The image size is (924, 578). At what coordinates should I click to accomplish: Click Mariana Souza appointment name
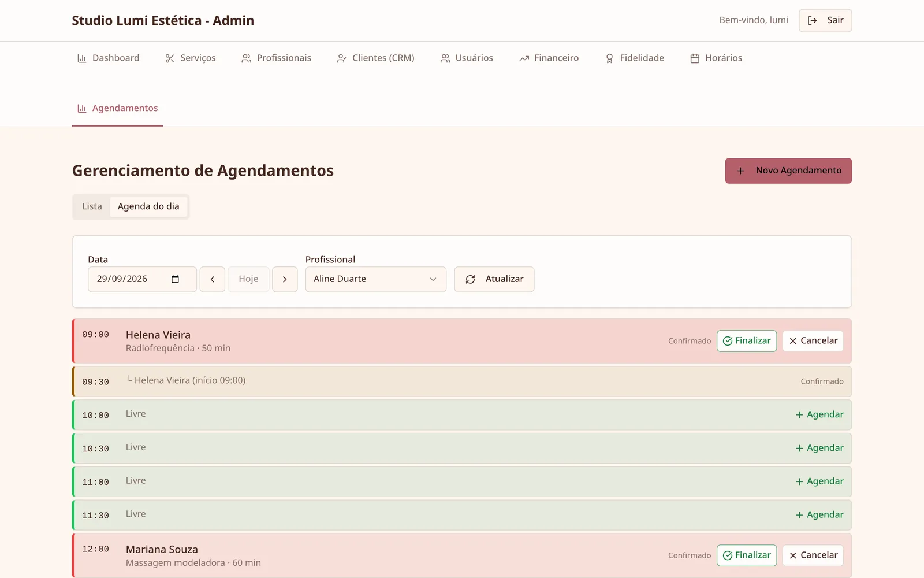pos(162,549)
